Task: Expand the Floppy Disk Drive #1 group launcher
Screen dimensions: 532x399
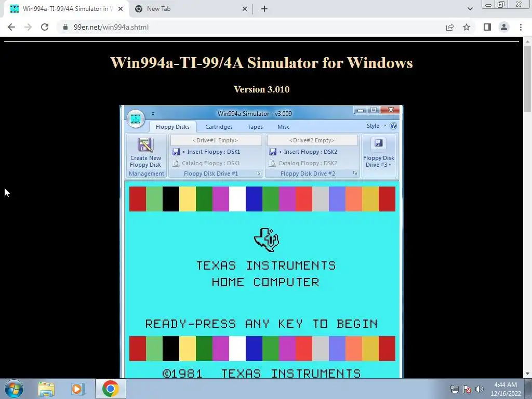Action: 259,173
